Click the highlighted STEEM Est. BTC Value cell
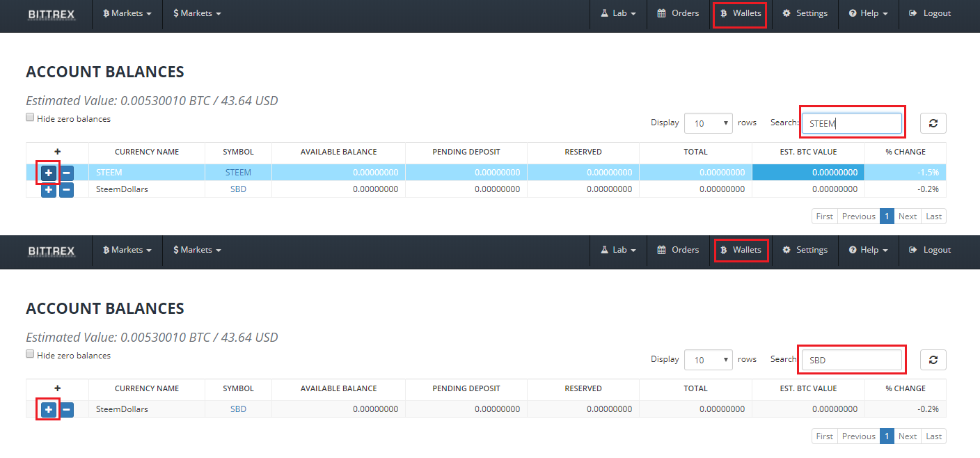The image size is (980, 458). point(809,173)
